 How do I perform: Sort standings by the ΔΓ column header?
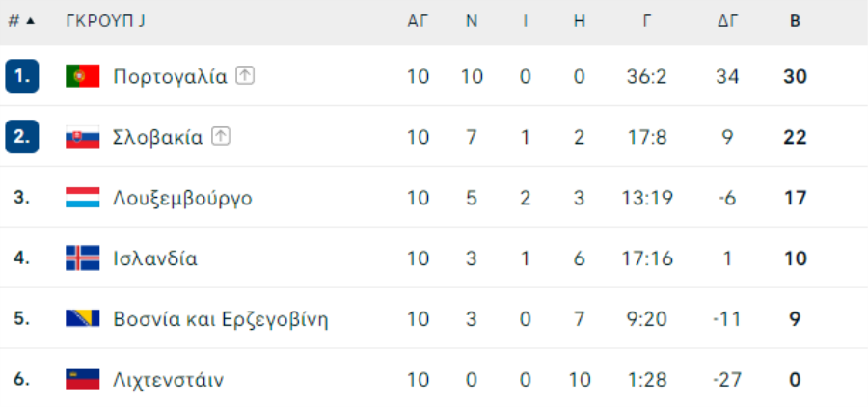pyautogui.click(x=727, y=21)
